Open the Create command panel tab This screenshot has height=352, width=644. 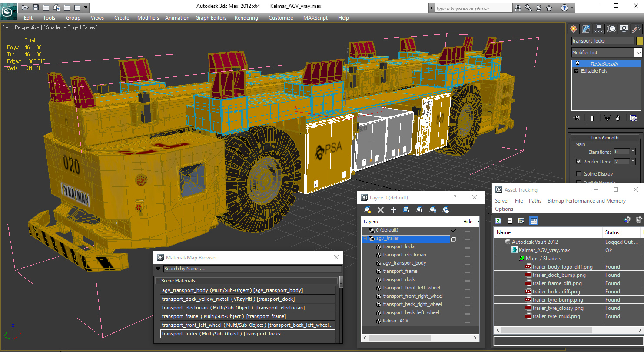pyautogui.click(x=574, y=29)
